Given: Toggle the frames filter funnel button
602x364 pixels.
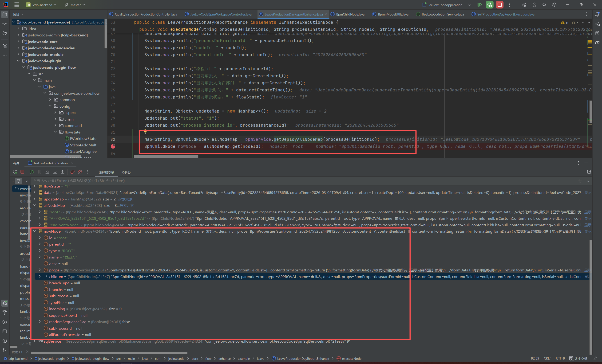Looking at the screenshot, I should pos(19,181).
